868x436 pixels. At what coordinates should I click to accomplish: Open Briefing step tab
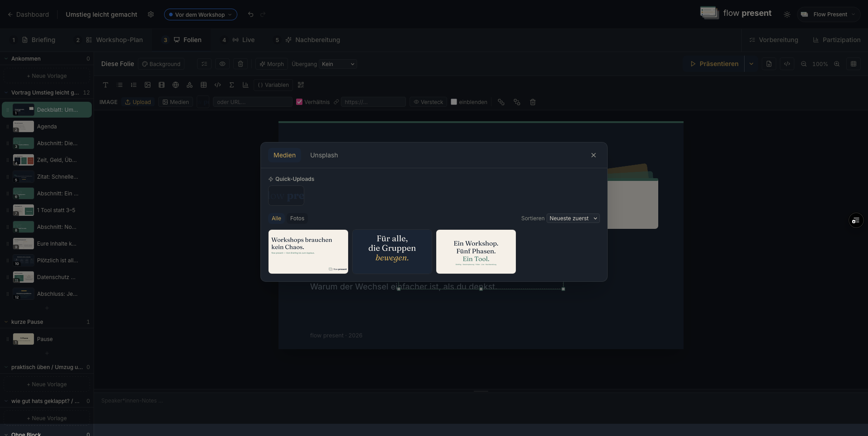[33, 40]
